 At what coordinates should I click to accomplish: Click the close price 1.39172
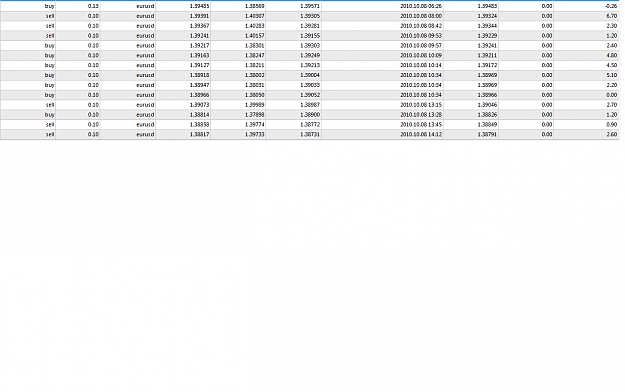(x=487, y=65)
